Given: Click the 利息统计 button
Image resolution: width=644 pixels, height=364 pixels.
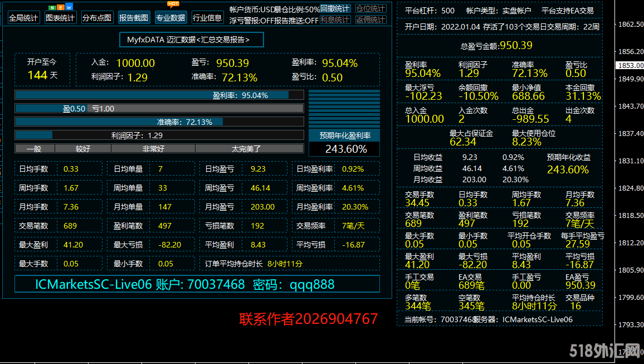Looking at the screenshot, I should coord(335,20).
